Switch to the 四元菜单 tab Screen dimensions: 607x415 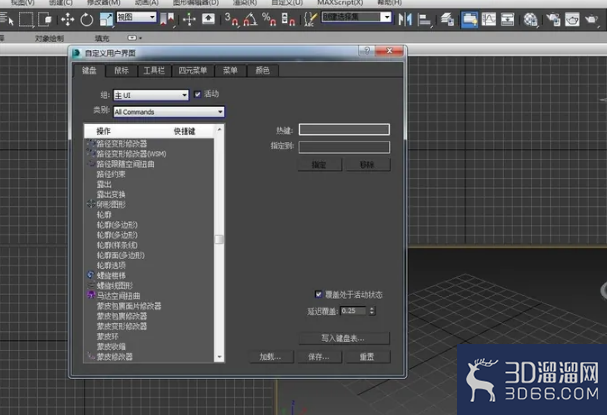tap(193, 70)
